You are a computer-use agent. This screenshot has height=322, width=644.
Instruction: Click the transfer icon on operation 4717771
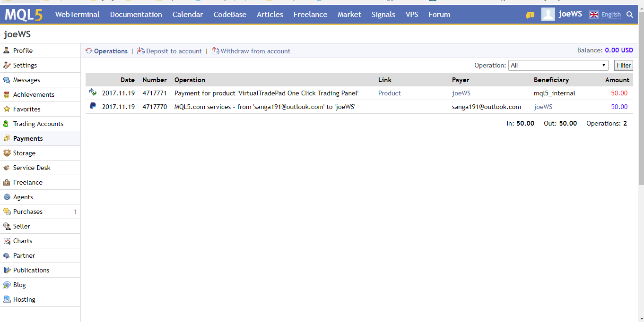[93, 93]
